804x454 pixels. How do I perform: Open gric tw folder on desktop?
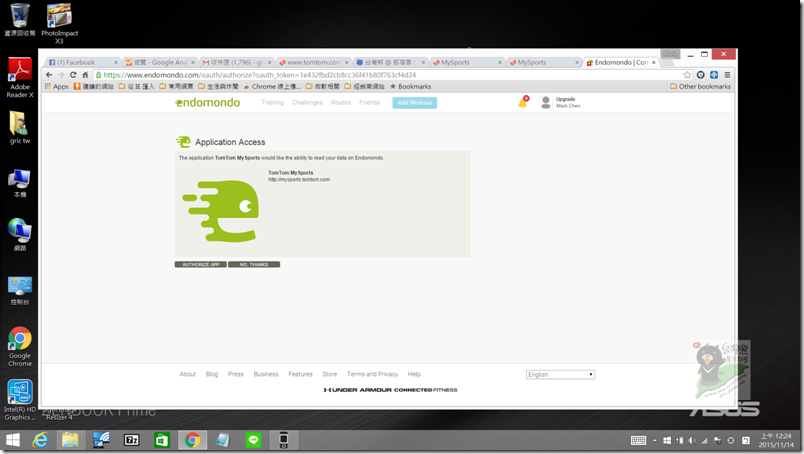tap(19, 127)
